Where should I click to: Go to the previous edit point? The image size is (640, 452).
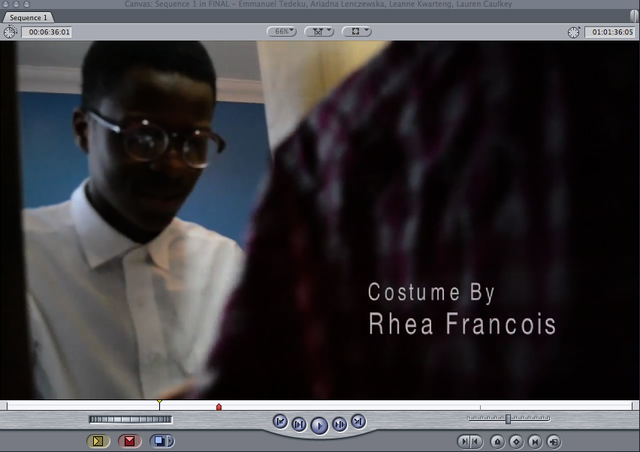tap(280, 421)
